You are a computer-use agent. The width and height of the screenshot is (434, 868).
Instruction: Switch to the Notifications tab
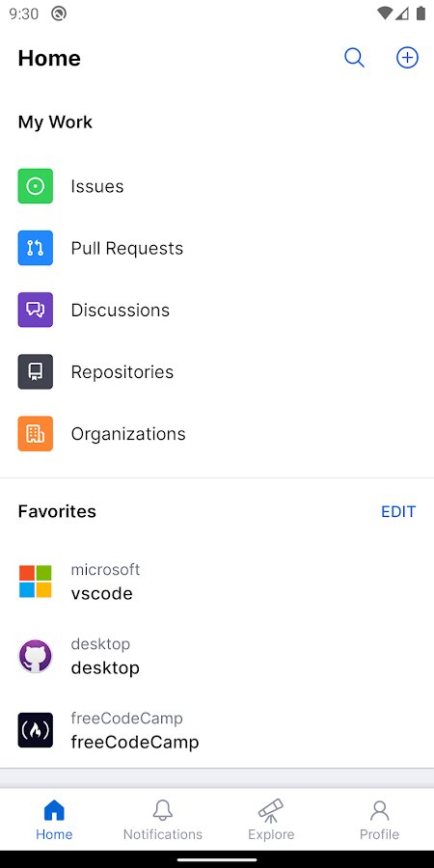163,820
